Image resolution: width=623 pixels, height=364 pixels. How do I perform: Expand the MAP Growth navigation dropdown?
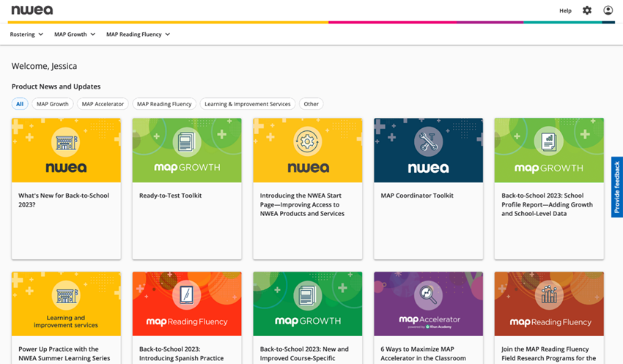tap(75, 34)
